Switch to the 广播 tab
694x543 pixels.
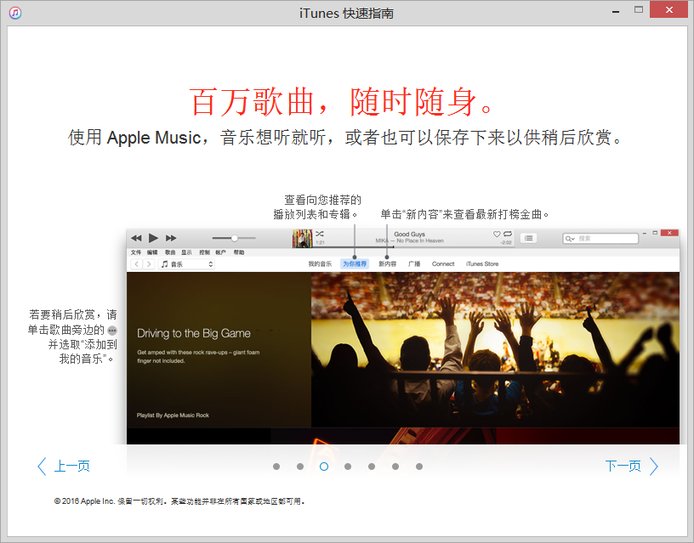414,264
